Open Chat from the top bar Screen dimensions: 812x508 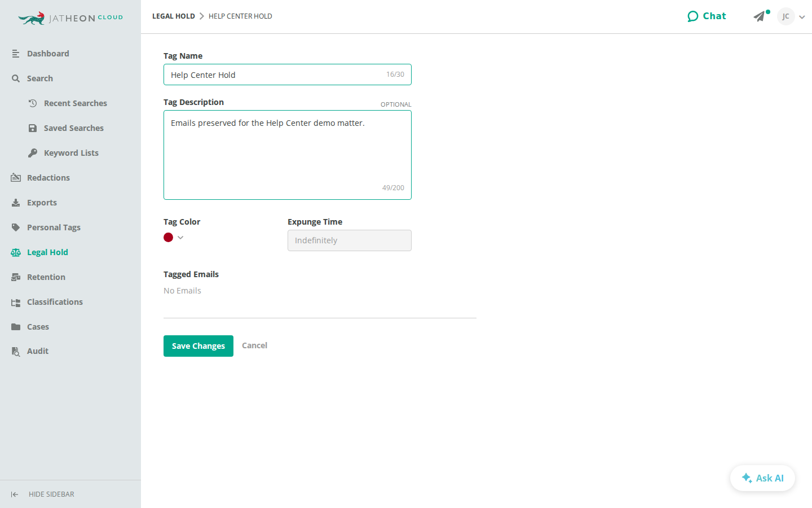point(707,16)
